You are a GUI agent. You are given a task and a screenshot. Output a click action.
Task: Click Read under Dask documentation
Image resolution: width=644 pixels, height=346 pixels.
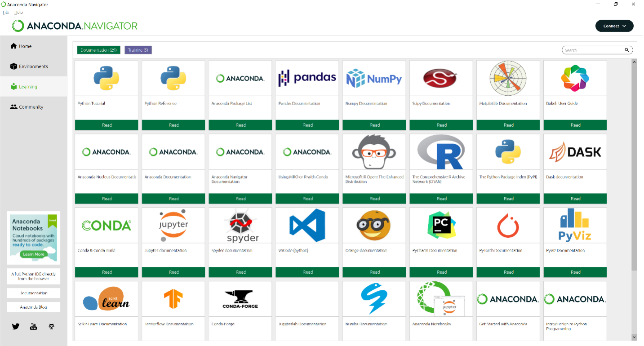point(575,199)
